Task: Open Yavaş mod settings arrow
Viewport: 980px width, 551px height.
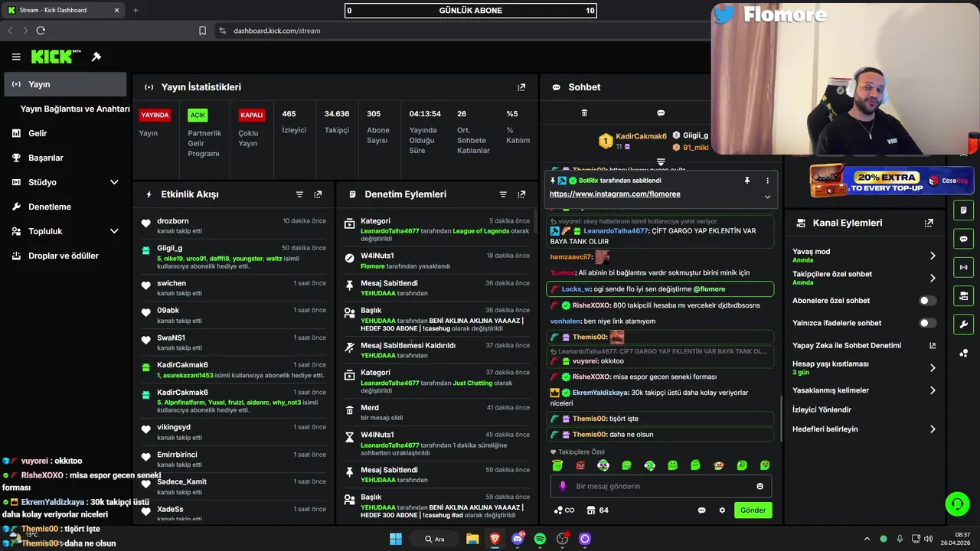Action: tap(933, 256)
